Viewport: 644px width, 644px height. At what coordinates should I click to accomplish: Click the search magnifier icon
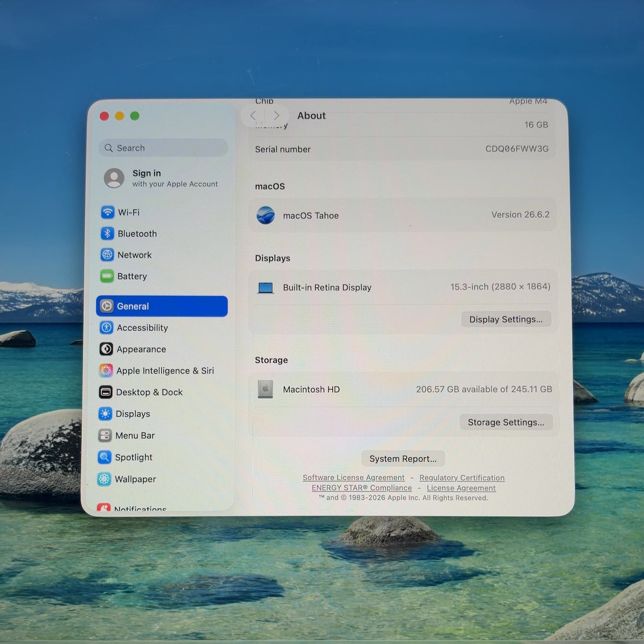(109, 148)
